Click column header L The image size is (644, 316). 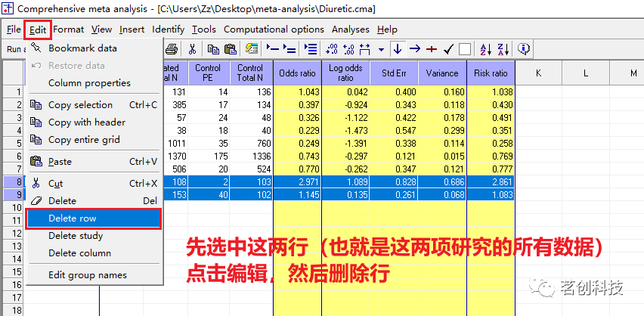pyautogui.click(x=586, y=73)
